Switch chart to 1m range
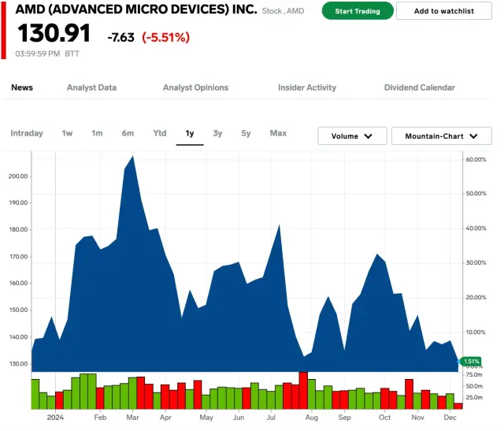Screen dimensions: 504x431 pos(97,133)
